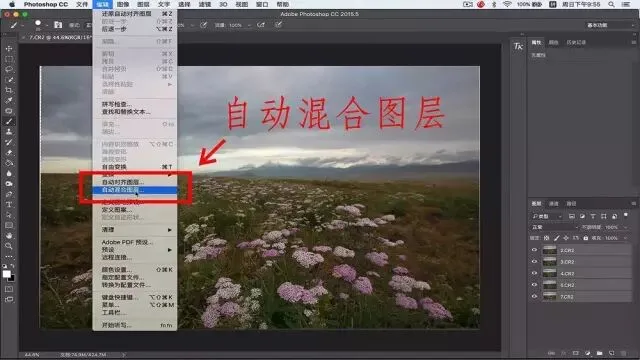This screenshot has height=360, width=640.
Task: Click the adjustment layer icon
Action: (x=587, y=353)
